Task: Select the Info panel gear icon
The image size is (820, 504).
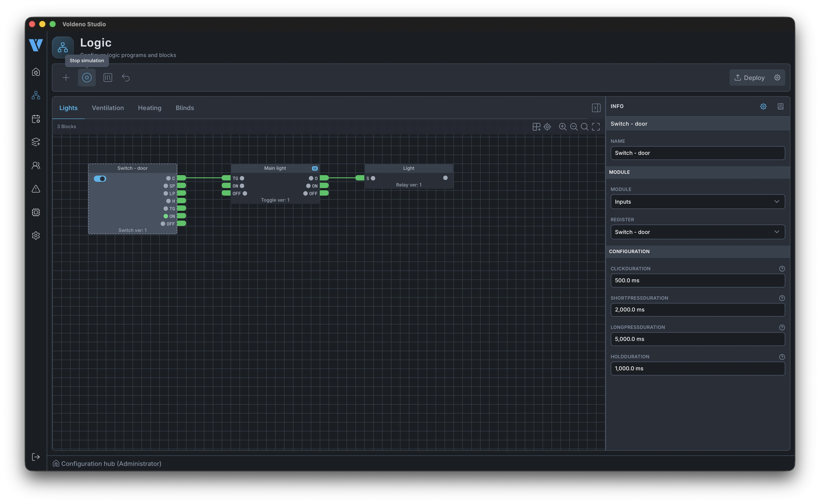Action: pos(763,106)
